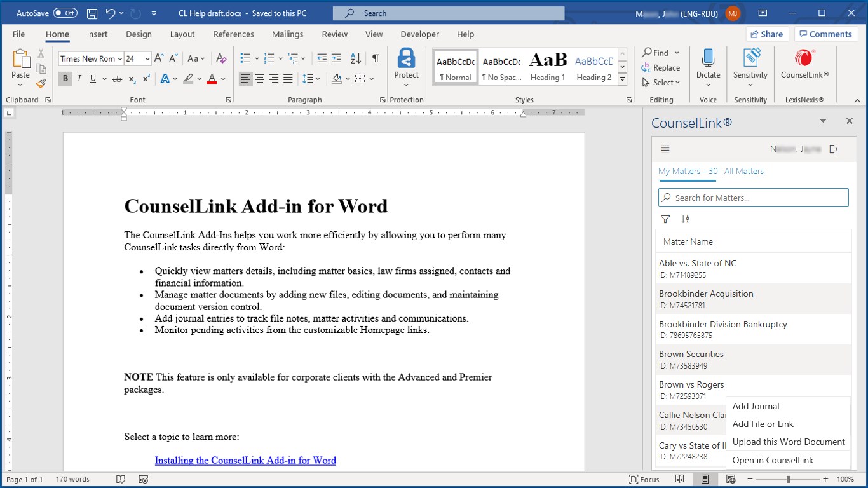The image size is (868, 488).
Task: Apply subscript formatting
Action: pyautogui.click(x=132, y=79)
